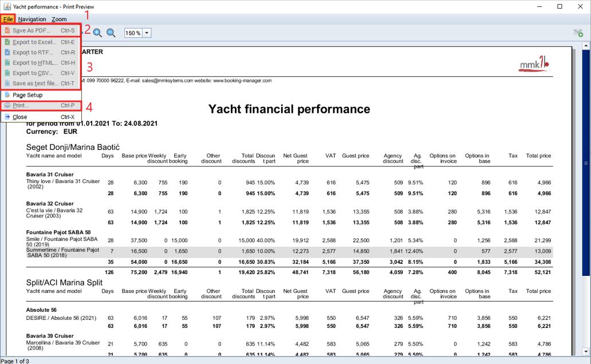Click the total price value 13,009

[x=543, y=251]
